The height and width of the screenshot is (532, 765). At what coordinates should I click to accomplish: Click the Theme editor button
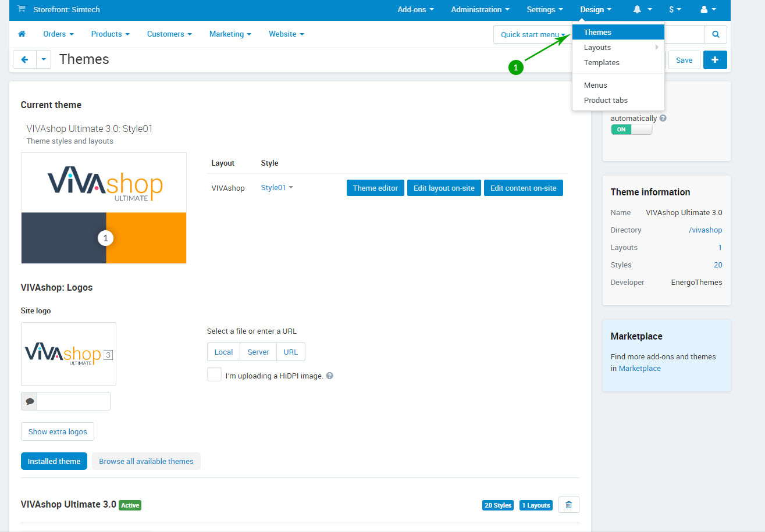coord(375,188)
